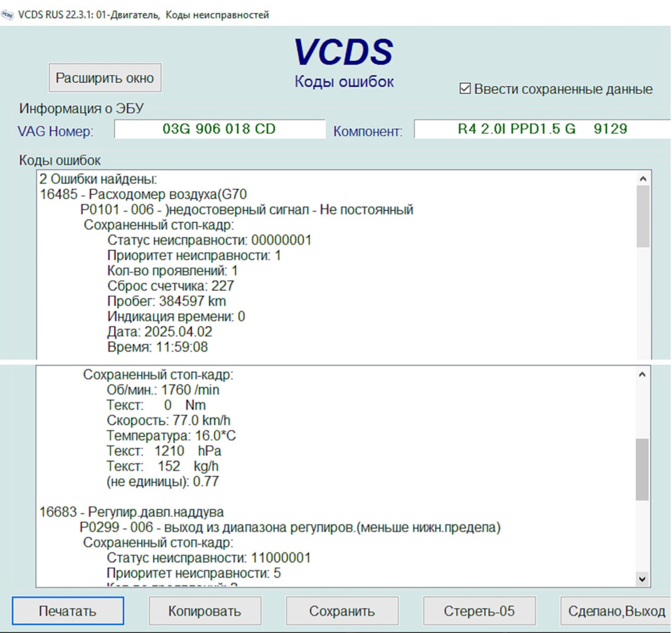Select fault '16485 - Расходомер воздуха(G70'
672x633 pixels.
(x=143, y=195)
